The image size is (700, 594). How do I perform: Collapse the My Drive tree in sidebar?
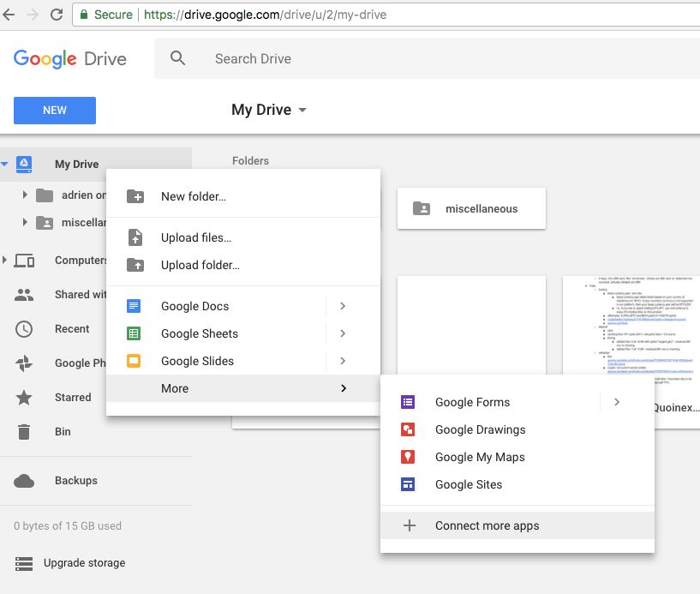tap(4, 164)
